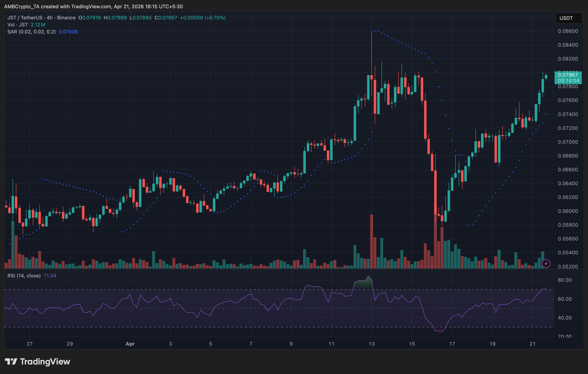
Task: Click the 0.08600 price scale label
Action: click(x=568, y=31)
